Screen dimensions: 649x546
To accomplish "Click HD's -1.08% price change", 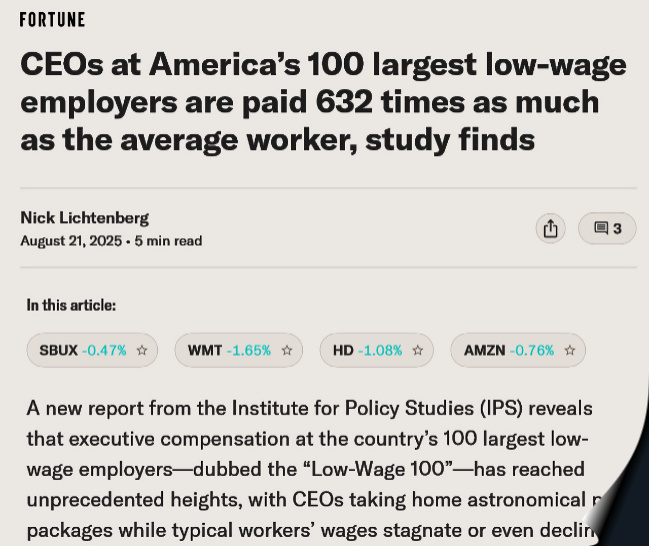I will pos(380,351).
